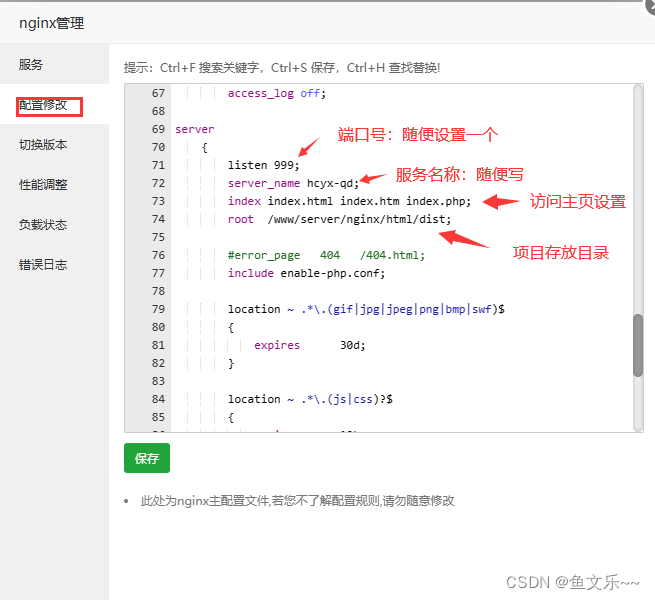Viewport: 655px width, 600px height.
Task: Click line 71 'listen 999;' text
Action: click(x=264, y=165)
